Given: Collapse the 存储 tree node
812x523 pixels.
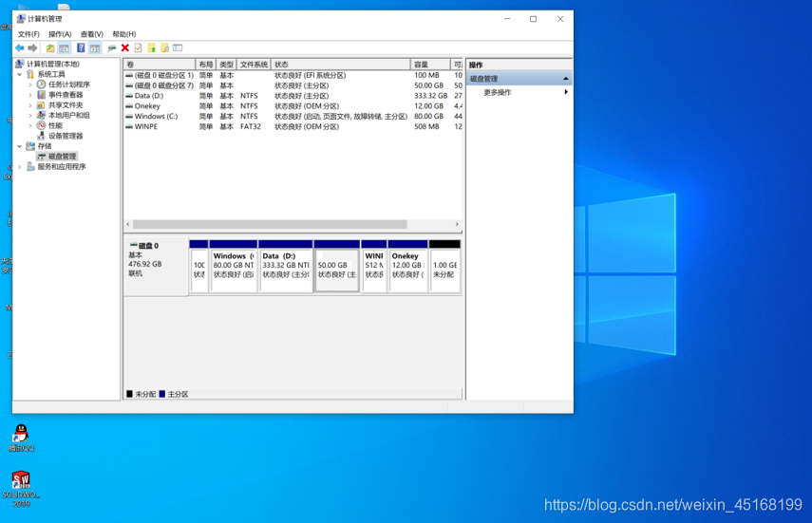Looking at the screenshot, I should tap(20, 146).
